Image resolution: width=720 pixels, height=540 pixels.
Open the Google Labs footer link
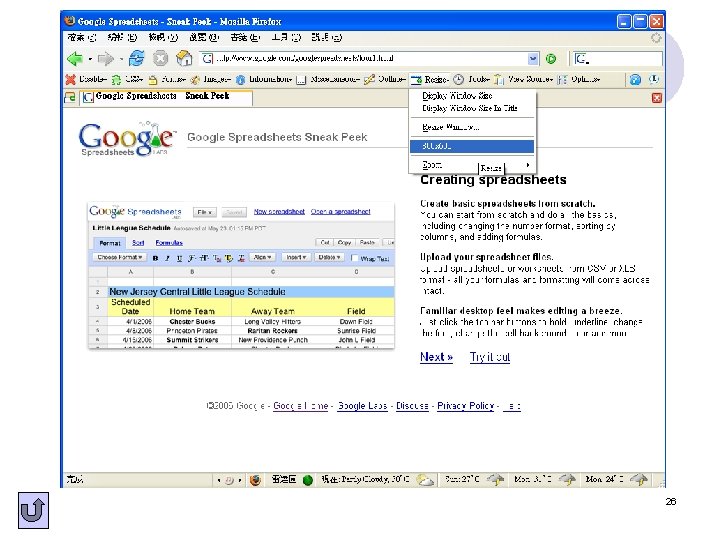tap(362, 406)
